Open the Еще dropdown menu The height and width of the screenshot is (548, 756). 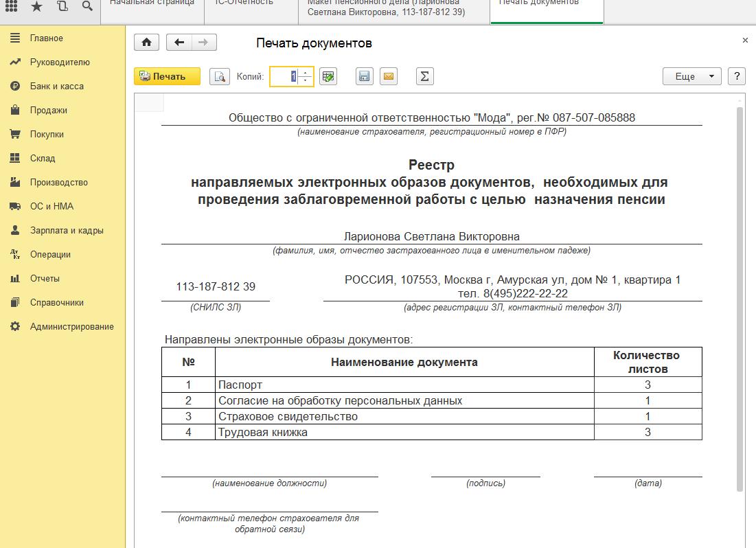[x=692, y=76]
